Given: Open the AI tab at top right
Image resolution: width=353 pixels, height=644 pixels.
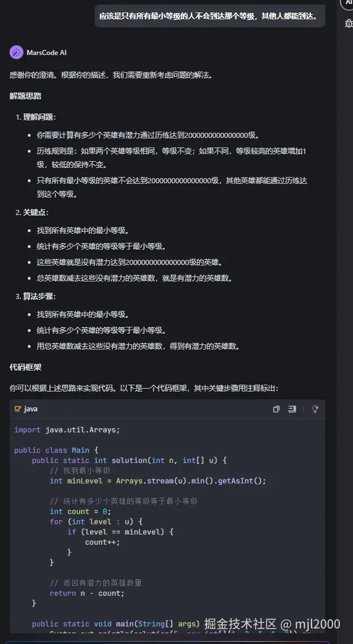Looking at the screenshot, I should coord(347,3).
